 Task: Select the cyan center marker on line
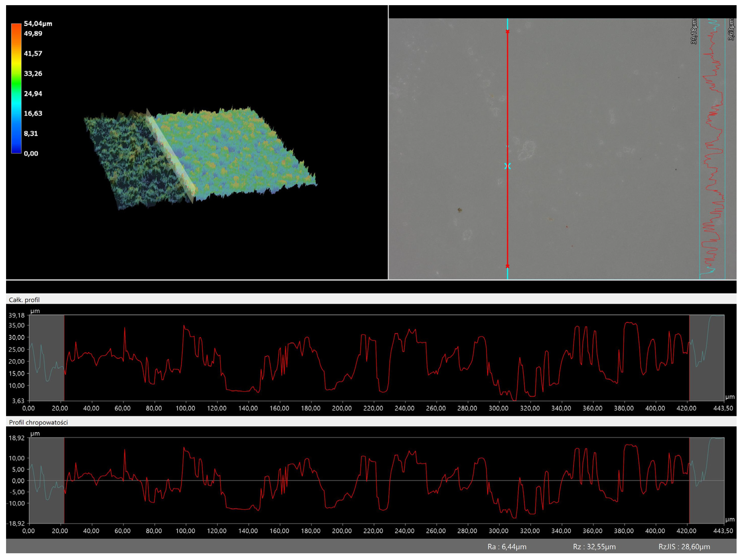click(x=507, y=166)
